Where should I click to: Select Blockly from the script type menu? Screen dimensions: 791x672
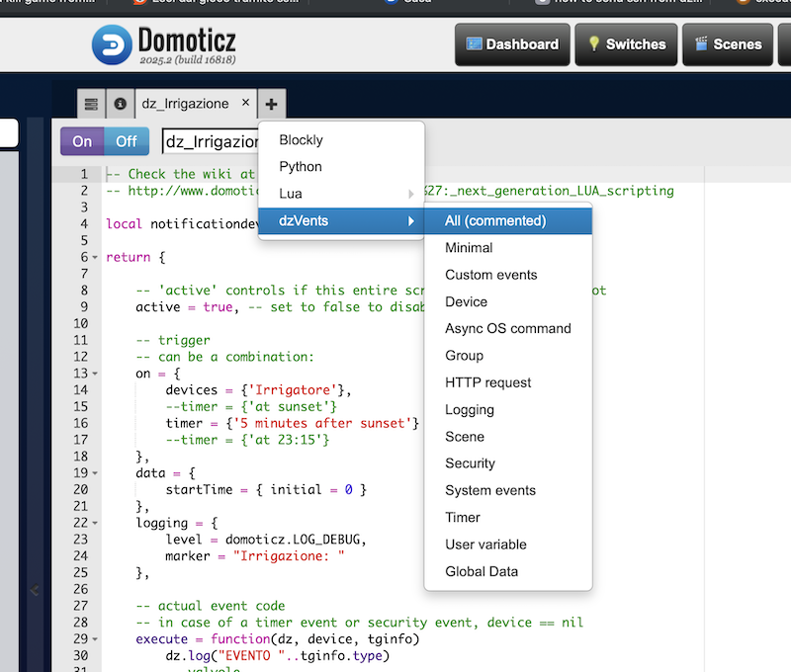299,139
